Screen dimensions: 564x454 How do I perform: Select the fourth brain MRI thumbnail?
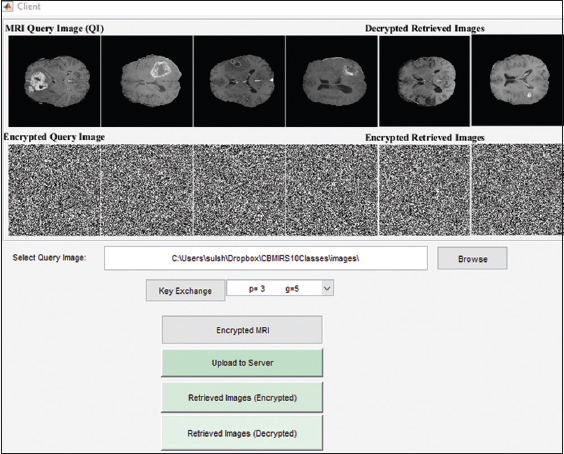[x=332, y=81]
